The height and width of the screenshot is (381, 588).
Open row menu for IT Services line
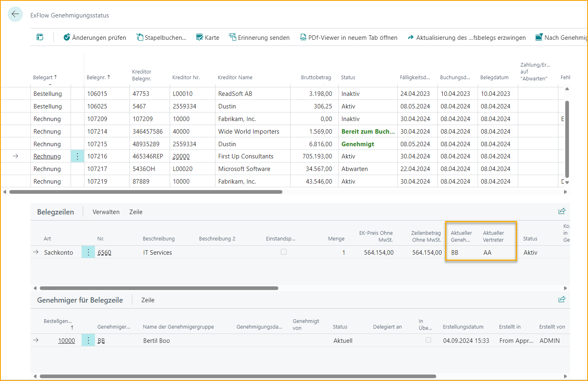pyautogui.click(x=88, y=252)
